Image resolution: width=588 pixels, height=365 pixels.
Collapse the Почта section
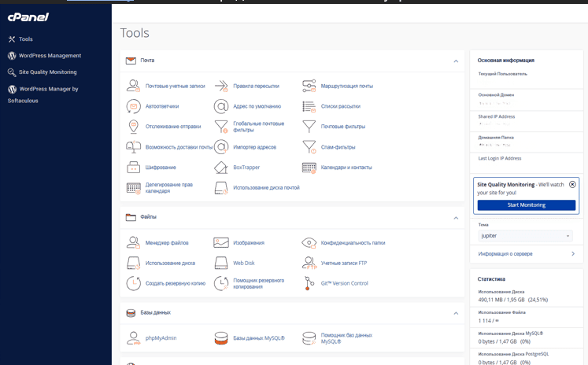(x=456, y=61)
